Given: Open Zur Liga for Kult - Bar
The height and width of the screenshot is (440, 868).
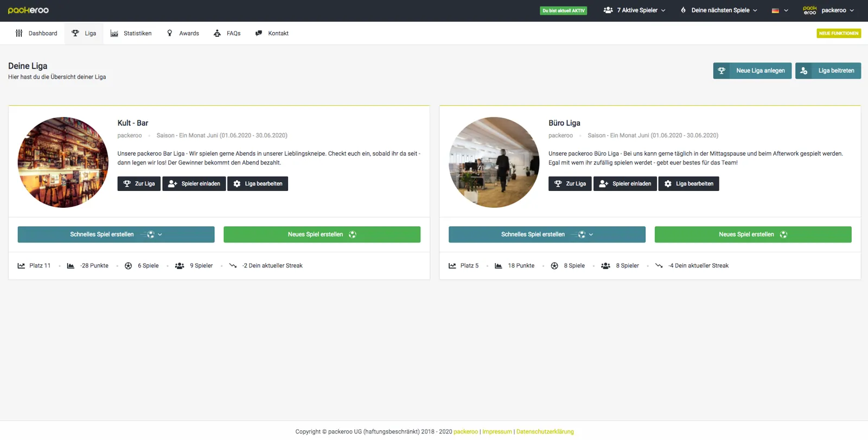Looking at the screenshot, I should click(139, 183).
